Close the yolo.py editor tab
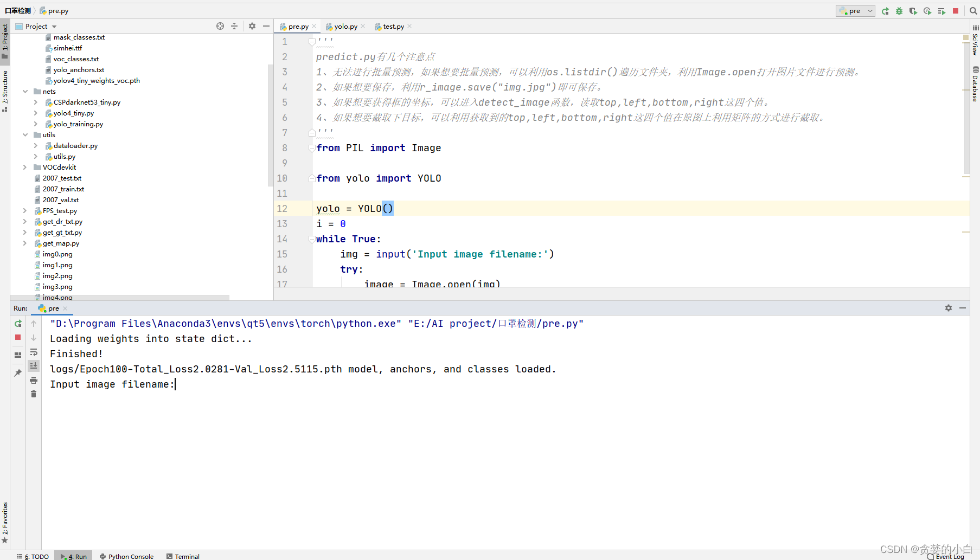 363,26
